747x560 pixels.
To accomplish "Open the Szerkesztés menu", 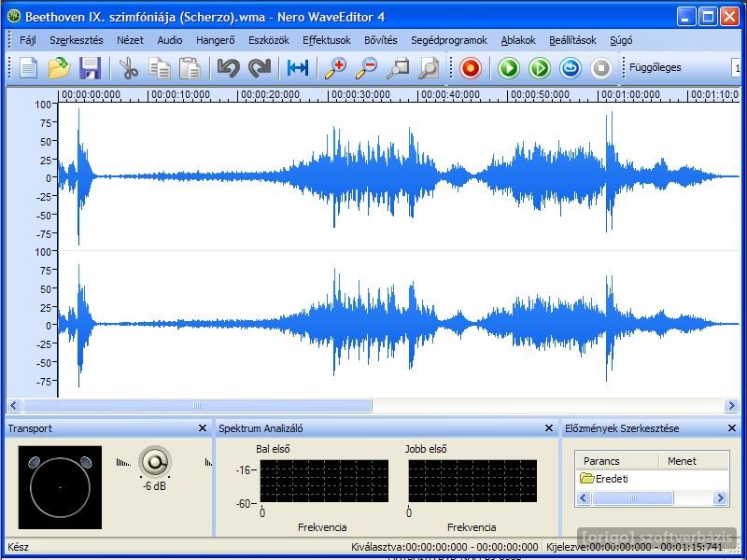I will (x=77, y=40).
